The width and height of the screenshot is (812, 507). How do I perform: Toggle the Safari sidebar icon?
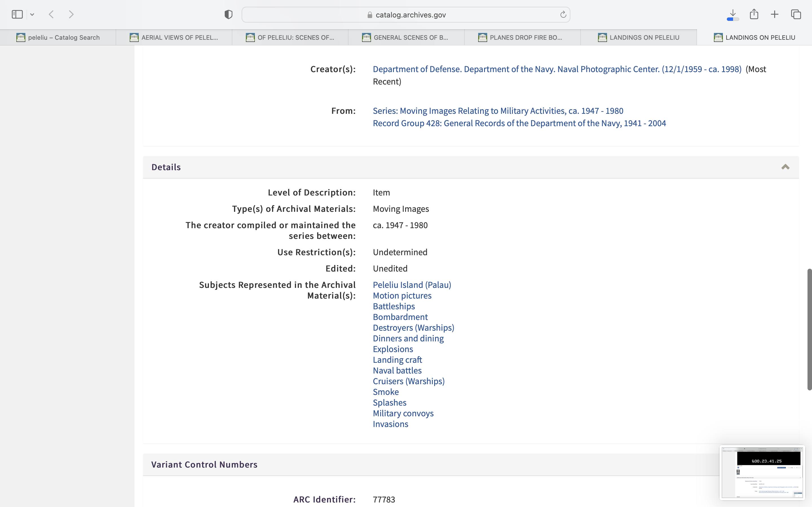(17, 14)
